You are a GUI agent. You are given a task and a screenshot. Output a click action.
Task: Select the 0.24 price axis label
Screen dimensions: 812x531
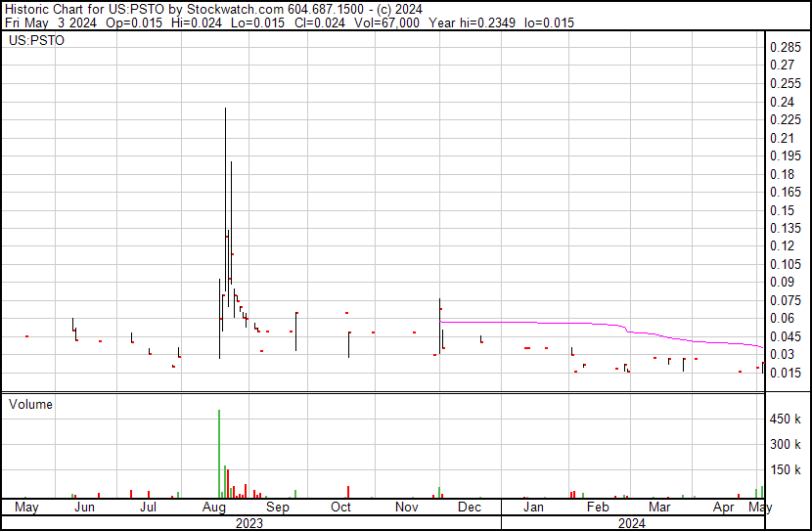click(x=782, y=102)
